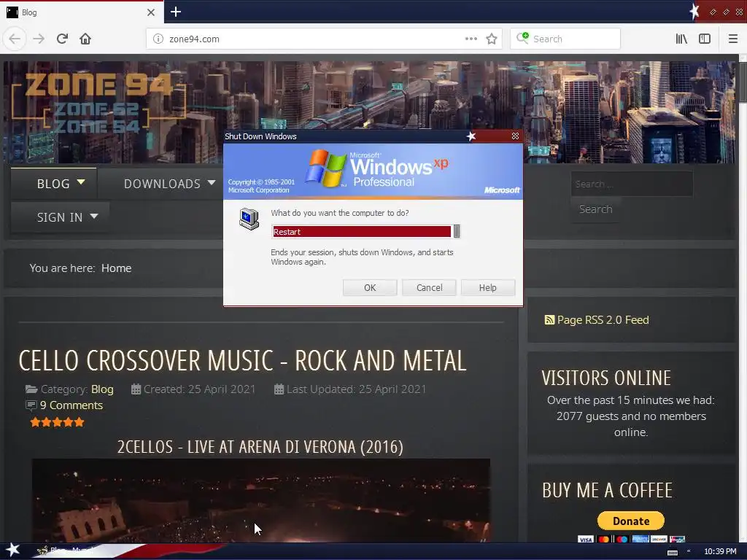Click the Created calendar icon
Image resolution: width=747 pixels, height=560 pixels.
[136, 389]
